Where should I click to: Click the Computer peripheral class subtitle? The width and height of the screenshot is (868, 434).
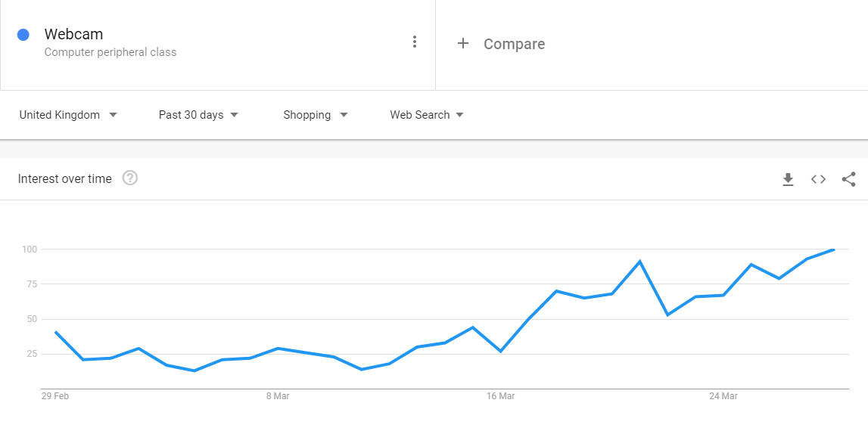110,52
